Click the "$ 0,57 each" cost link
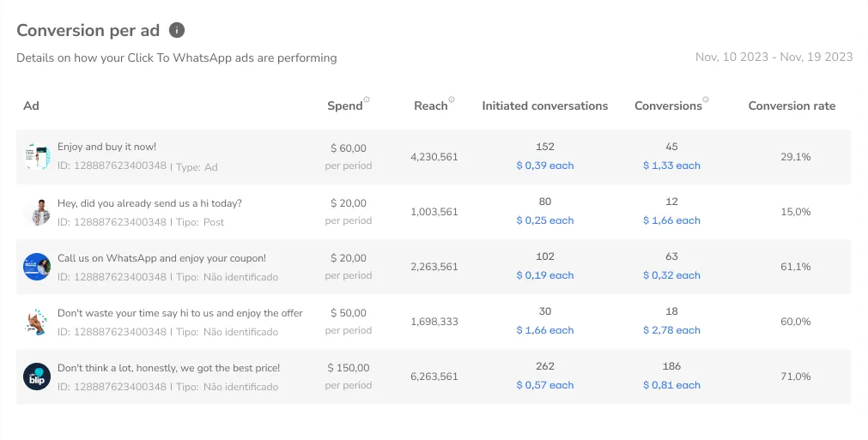The height and width of the screenshot is (440, 868). [x=544, y=385]
